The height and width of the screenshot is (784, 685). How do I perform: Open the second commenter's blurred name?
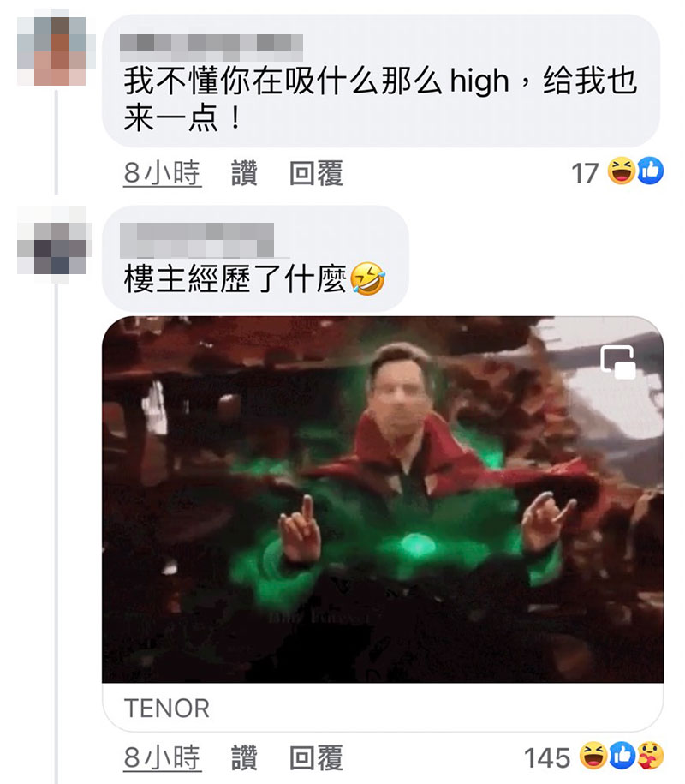pyautogui.click(x=197, y=240)
